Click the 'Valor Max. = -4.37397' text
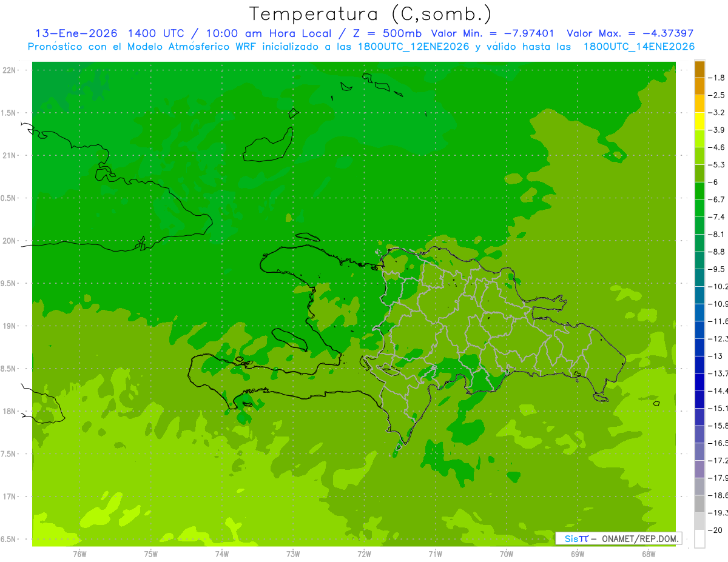This screenshot has width=728, height=562. tap(630, 33)
